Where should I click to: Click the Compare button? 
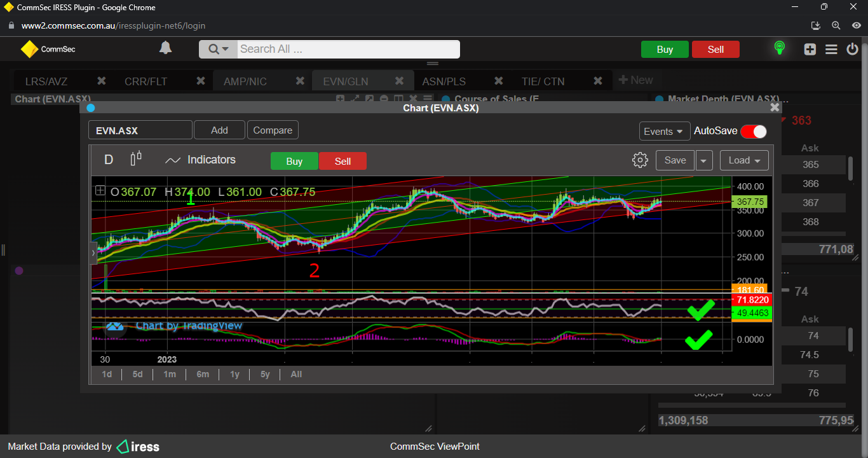pyautogui.click(x=273, y=130)
